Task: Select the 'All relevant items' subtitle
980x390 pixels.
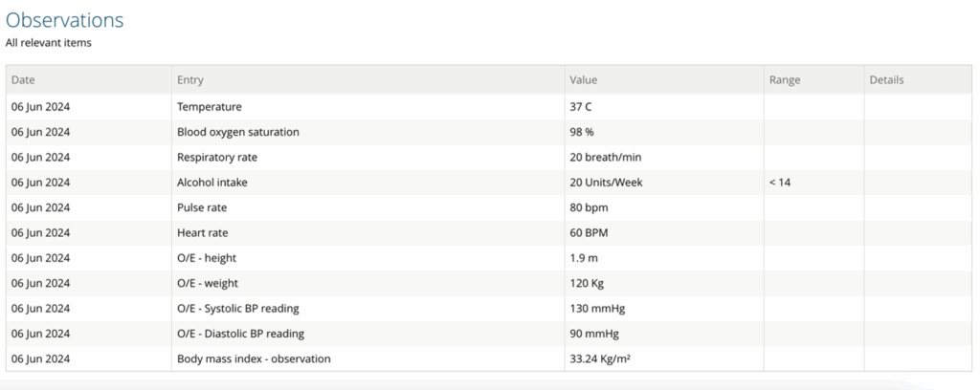Action: coord(49,43)
